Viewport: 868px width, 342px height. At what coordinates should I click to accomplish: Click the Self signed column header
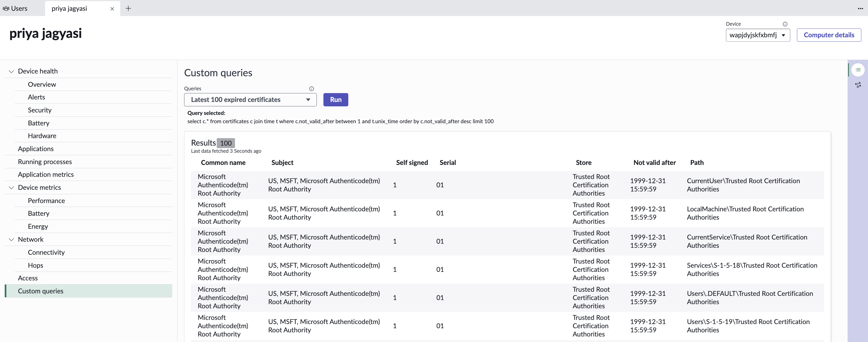[x=412, y=163]
